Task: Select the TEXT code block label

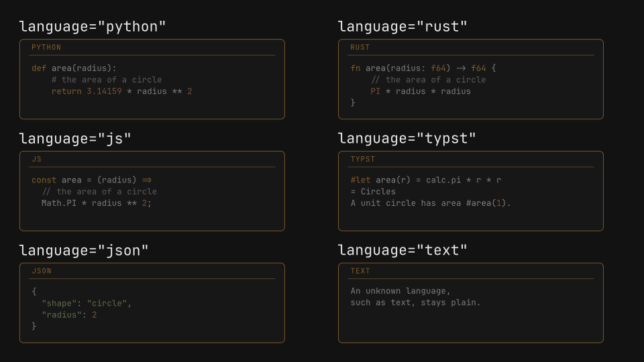Action: (360, 271)
